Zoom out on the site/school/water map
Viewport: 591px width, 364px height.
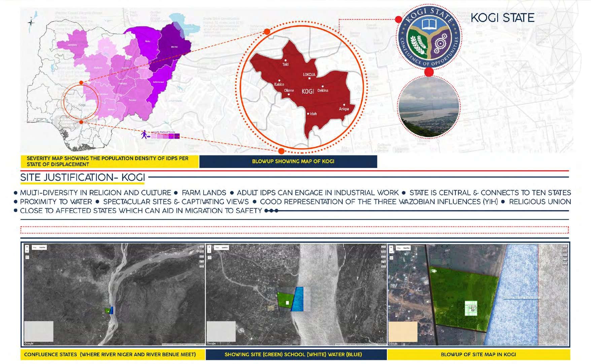209,251
